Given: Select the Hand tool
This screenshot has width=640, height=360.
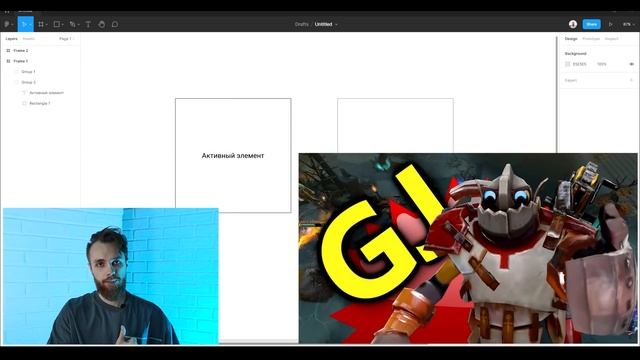Looking at the screenshot, I should [102, 24].
